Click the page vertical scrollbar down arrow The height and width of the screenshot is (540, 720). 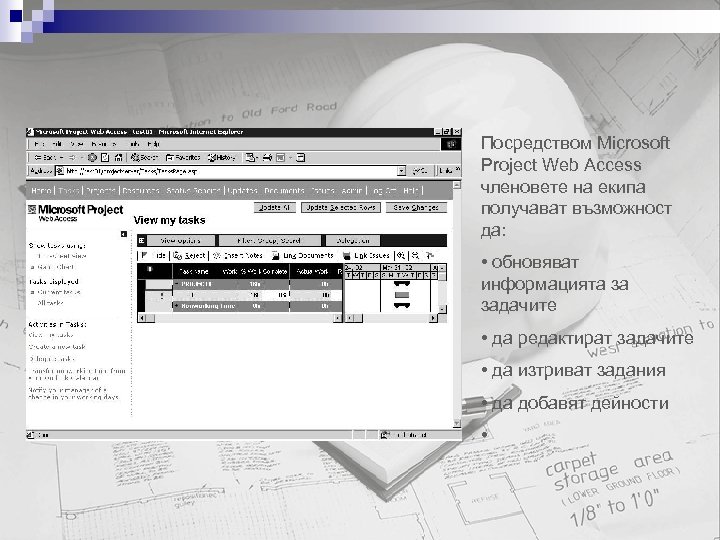[457, 423]
